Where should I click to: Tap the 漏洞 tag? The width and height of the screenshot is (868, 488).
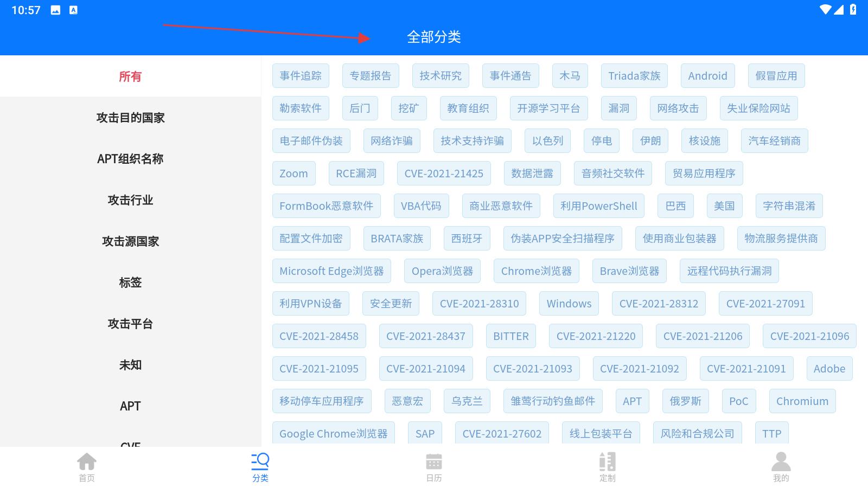tap(619, 108)
